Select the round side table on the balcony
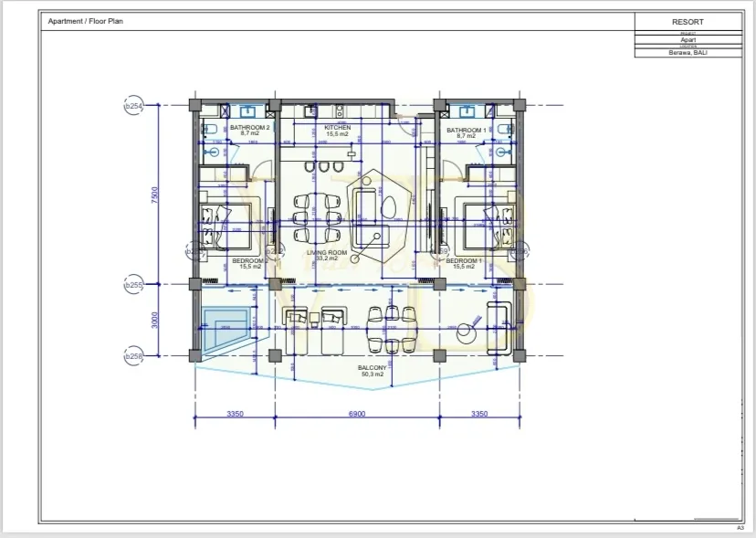The image size is (756, 538). pyautogui.click(x=471, y=332)
